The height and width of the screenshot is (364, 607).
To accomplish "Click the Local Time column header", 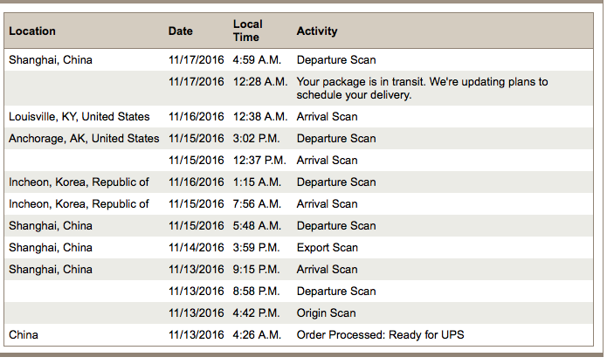I will coord(248,31).
